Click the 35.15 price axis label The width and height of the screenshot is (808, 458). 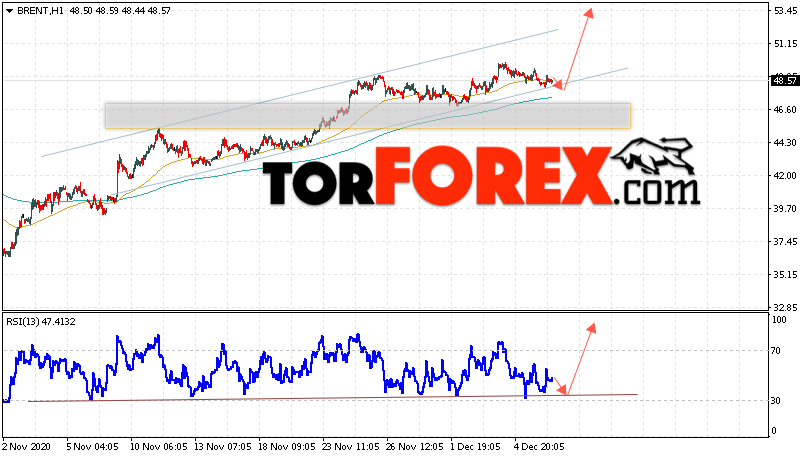click(786, 275)
